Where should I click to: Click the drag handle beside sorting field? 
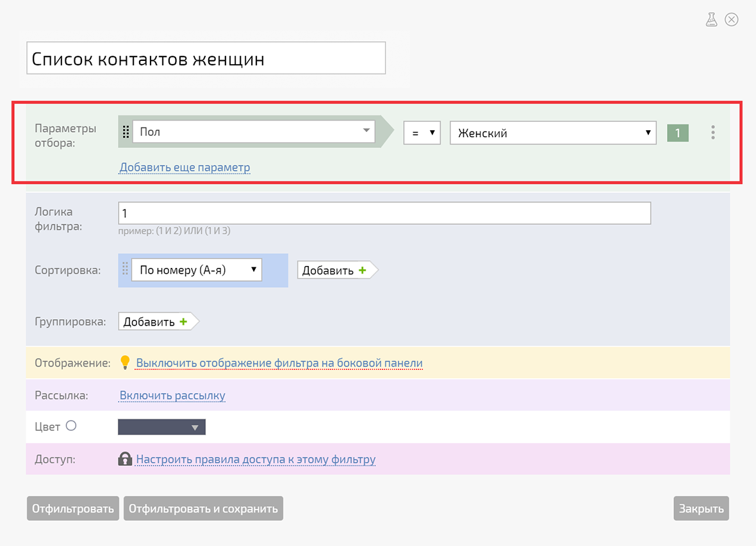click(x=125, y=270)
